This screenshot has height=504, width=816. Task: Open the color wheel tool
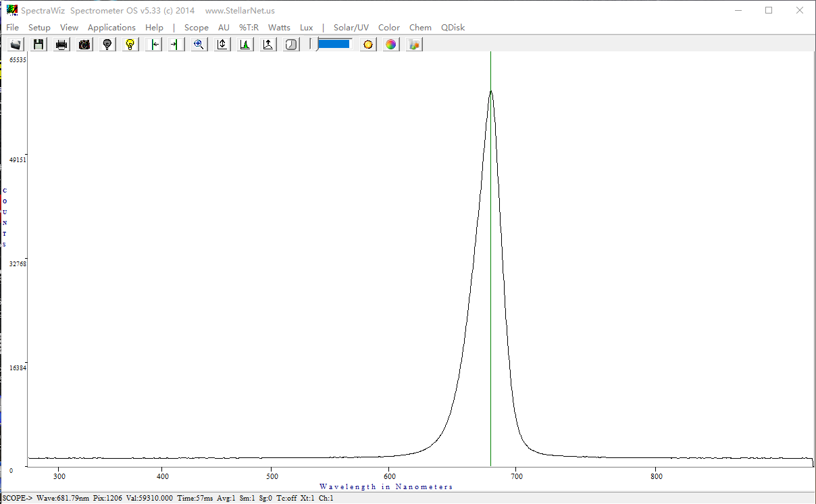click(x=391, y=45)
